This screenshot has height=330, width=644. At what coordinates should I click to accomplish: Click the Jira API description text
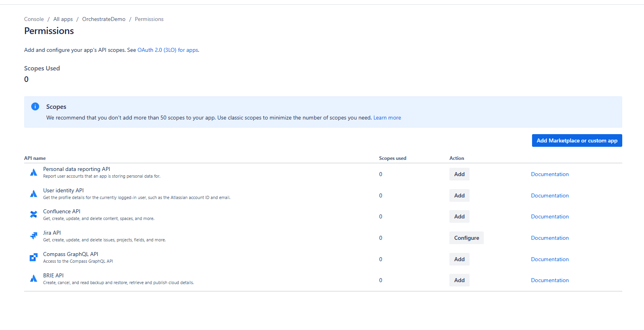(104, 240)
